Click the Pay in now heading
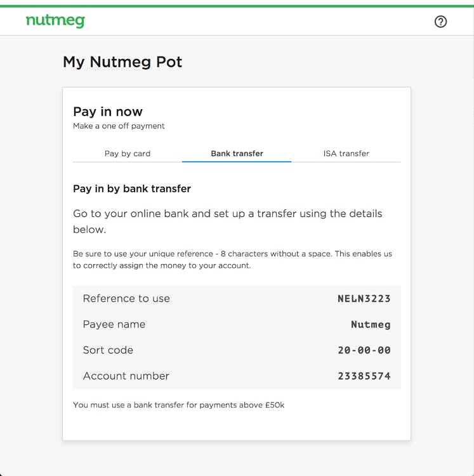 pyautogui.click(x=108, y=112)
